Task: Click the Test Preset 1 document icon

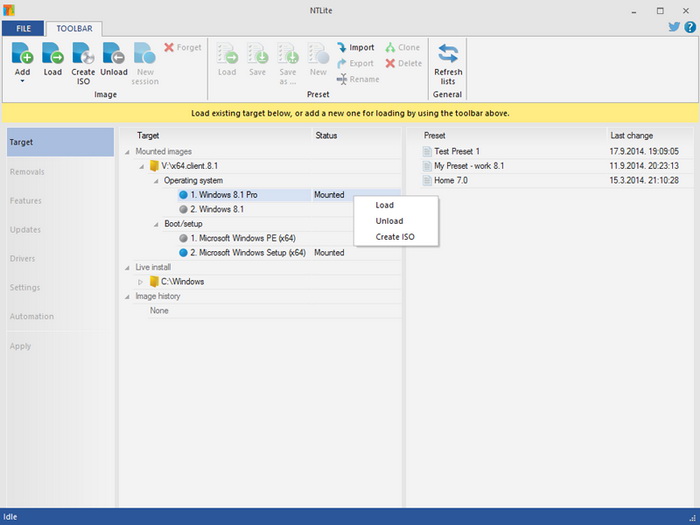Action: (427, 151)
